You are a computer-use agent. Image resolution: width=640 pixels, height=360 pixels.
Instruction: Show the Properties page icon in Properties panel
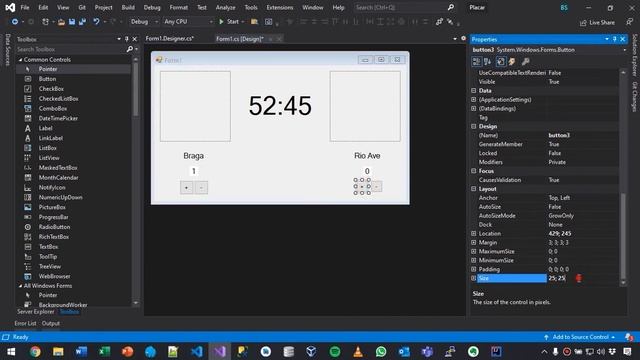[x=501, y=62]
